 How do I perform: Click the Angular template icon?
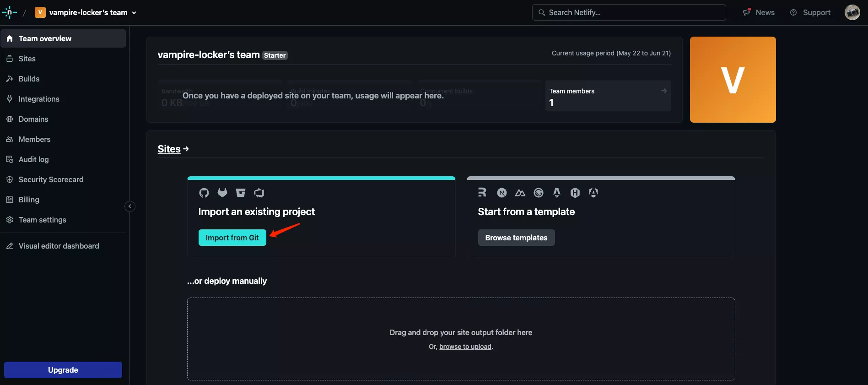pyautogui.click(x=593, y=193)
